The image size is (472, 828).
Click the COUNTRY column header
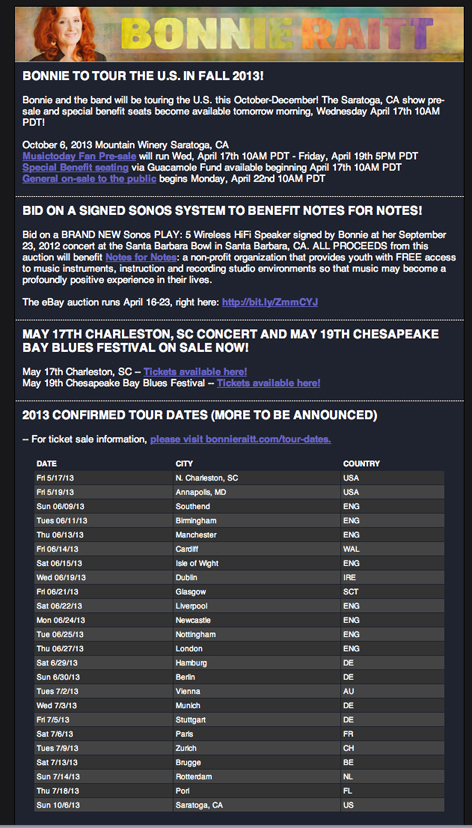point(362,464)
